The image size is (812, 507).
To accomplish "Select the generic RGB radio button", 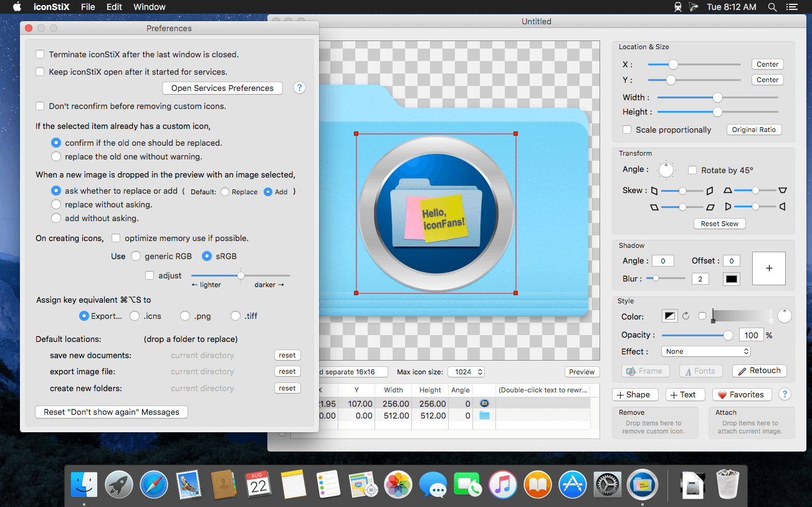I will point(136,256).
